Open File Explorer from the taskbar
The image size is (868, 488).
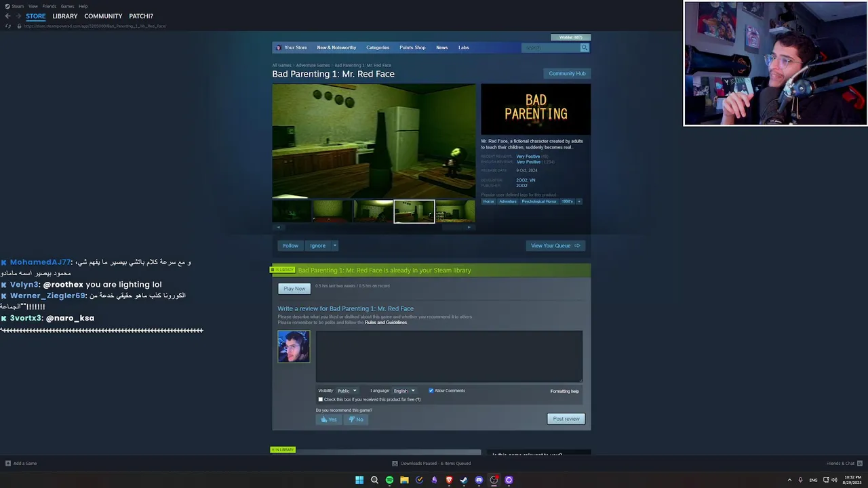404,480
